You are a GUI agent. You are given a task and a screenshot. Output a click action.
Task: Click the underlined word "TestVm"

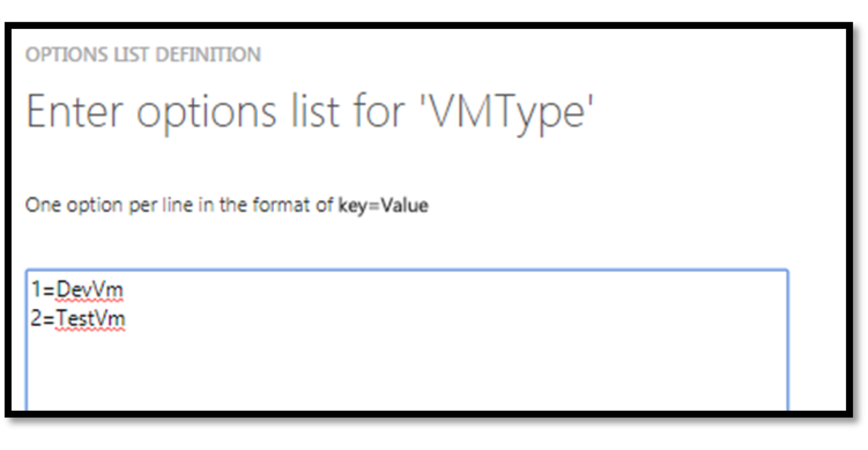[91, 318]
